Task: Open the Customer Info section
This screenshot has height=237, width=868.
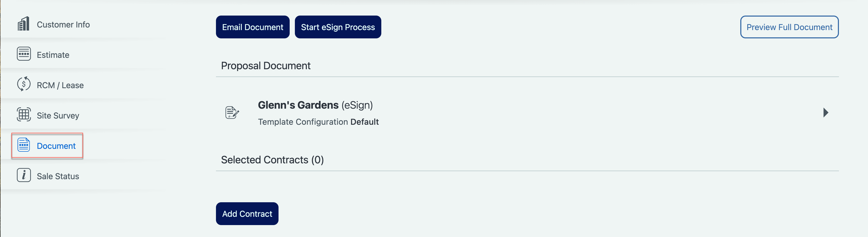Action: tap(63, 25)
